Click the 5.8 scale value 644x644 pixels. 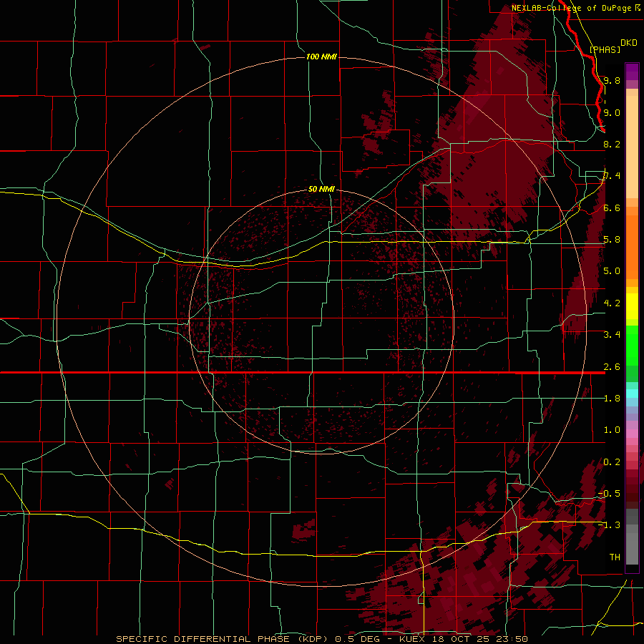[x=612, y=240]
